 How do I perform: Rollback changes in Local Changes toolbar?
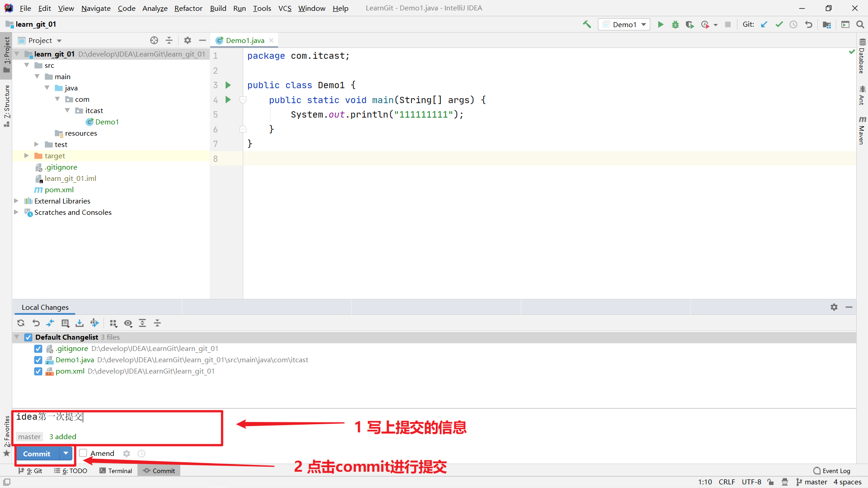pyautogui.click(x=36, y=323)
